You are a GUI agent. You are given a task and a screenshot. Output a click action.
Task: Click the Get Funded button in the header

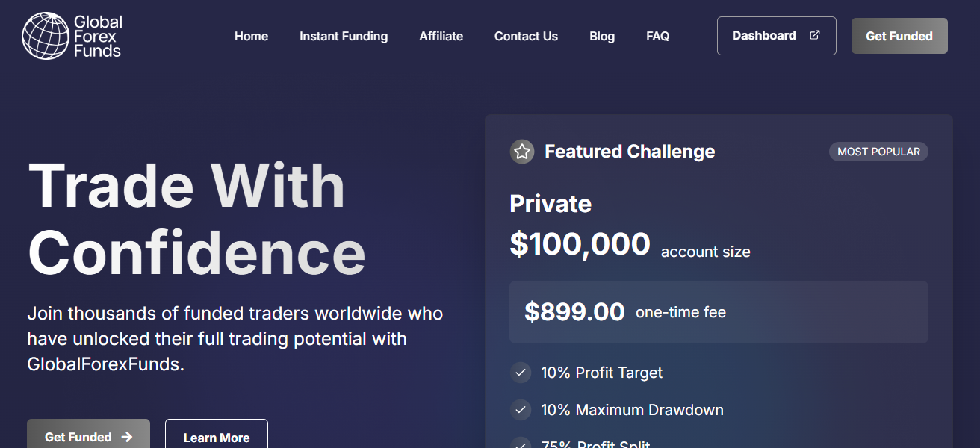(x=899, y=35)
